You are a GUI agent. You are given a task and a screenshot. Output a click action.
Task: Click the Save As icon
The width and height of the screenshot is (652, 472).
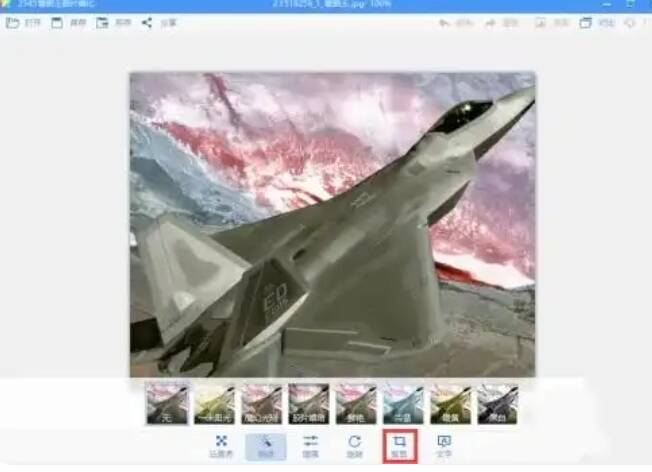[x=102, y=22]
